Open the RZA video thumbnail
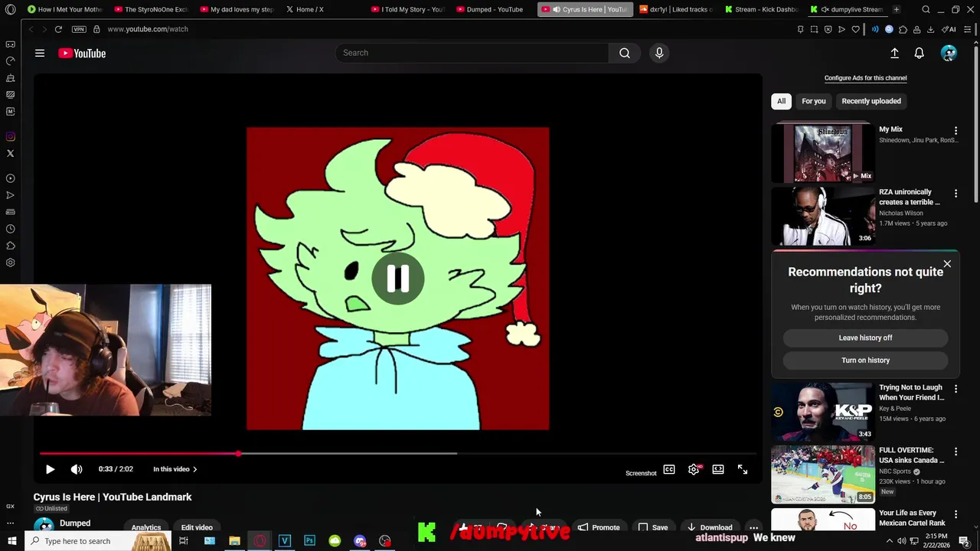 click(823, 216)
